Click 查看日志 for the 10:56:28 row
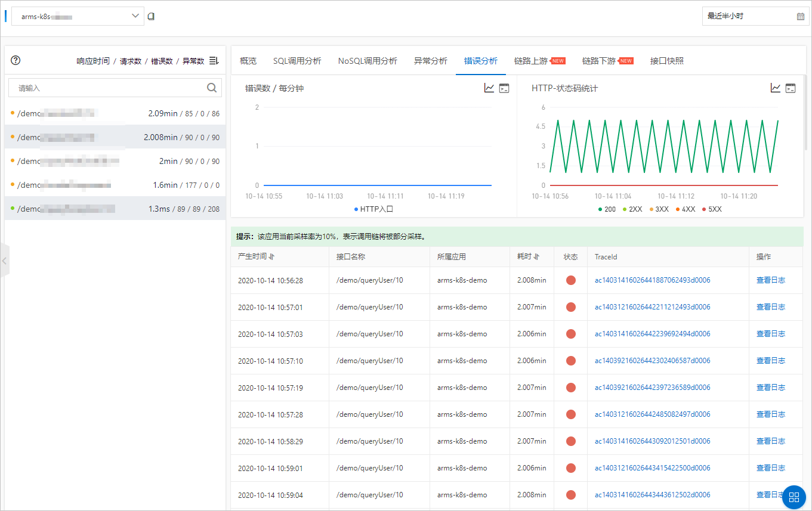Screen dimensions: 812x511 [771, 280]
